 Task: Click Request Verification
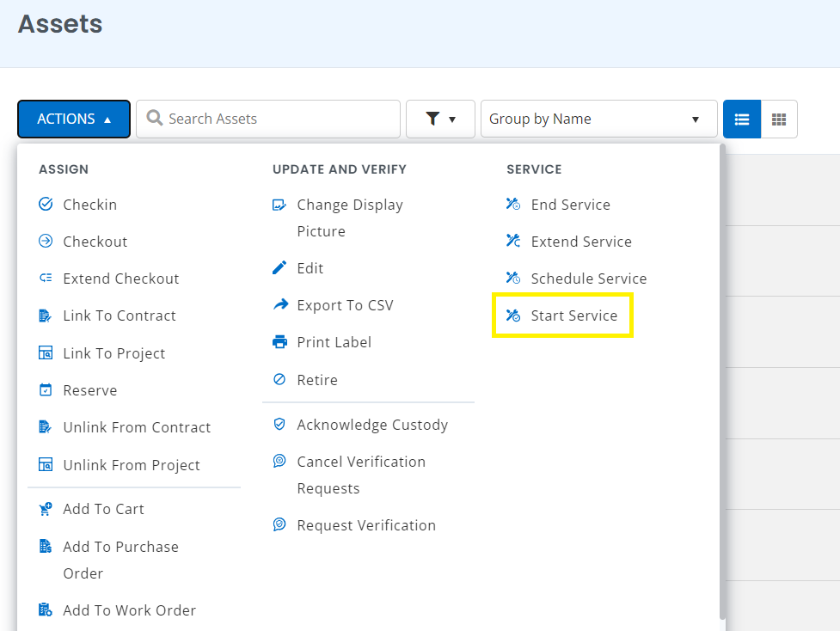coord(365,525)
